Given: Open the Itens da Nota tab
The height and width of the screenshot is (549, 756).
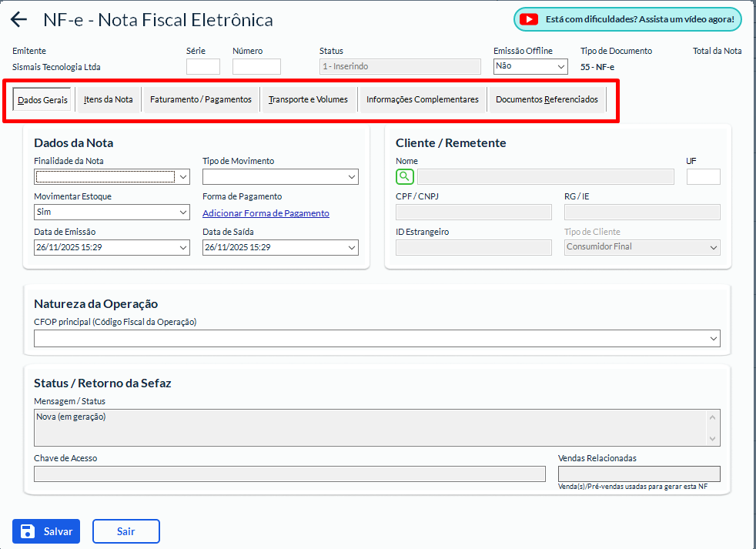Looking at the screenshot, I should point(109,99).
